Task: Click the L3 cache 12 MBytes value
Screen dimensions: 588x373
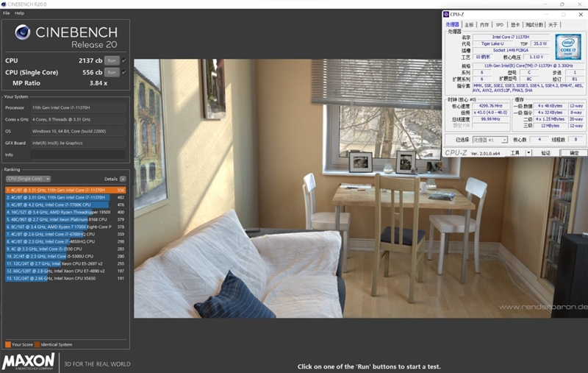Action: pyautogui.click(x=550, y=126)
